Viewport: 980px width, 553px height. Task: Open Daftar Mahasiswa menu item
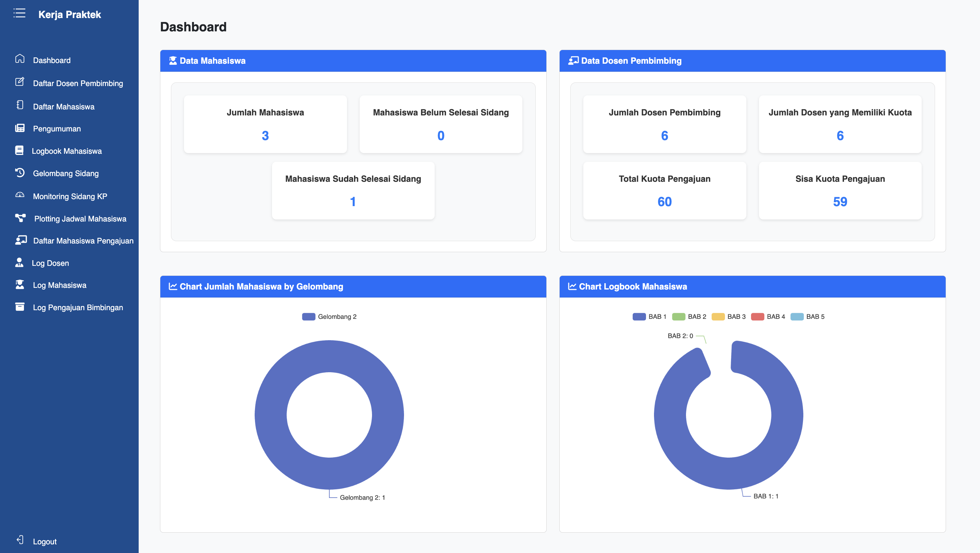click(x=64, y=107)
